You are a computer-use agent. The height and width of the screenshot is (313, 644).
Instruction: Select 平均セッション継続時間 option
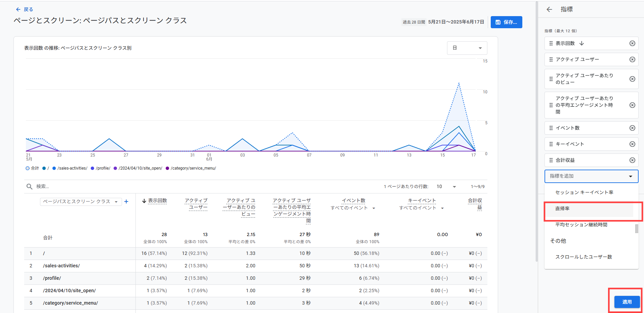coord(589,225)
